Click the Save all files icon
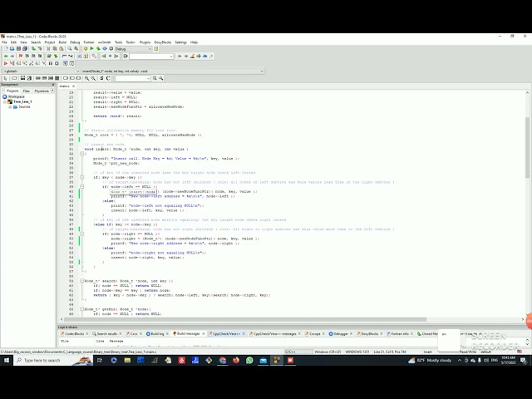 (x=25, y=49)
